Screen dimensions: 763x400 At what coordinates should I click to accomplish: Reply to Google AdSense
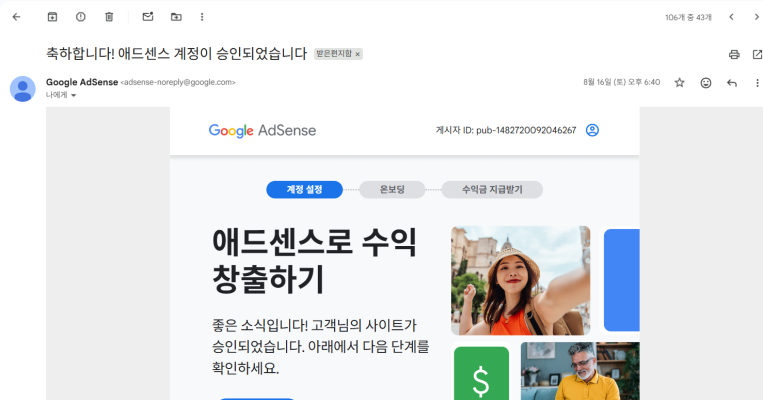coord(732,83)
